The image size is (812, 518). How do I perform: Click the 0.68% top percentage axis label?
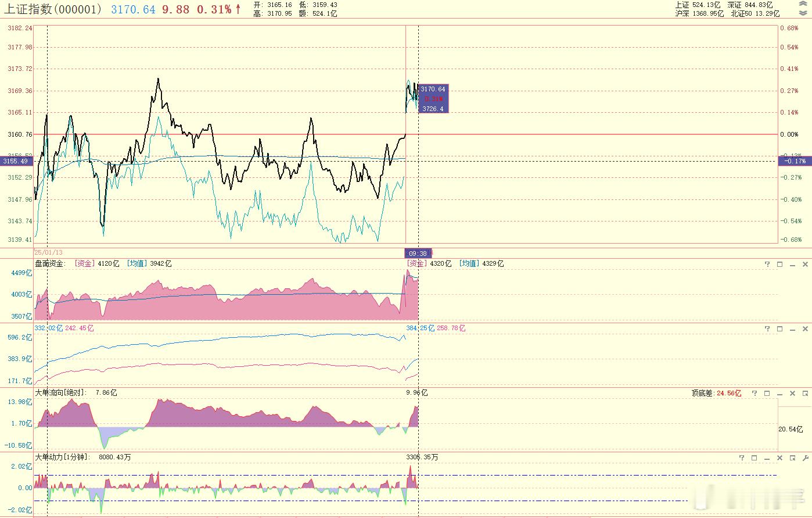(789, 28)
